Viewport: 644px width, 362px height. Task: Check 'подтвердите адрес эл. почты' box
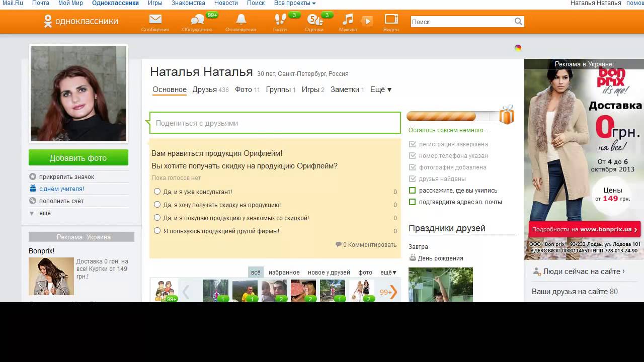[413, 202]
